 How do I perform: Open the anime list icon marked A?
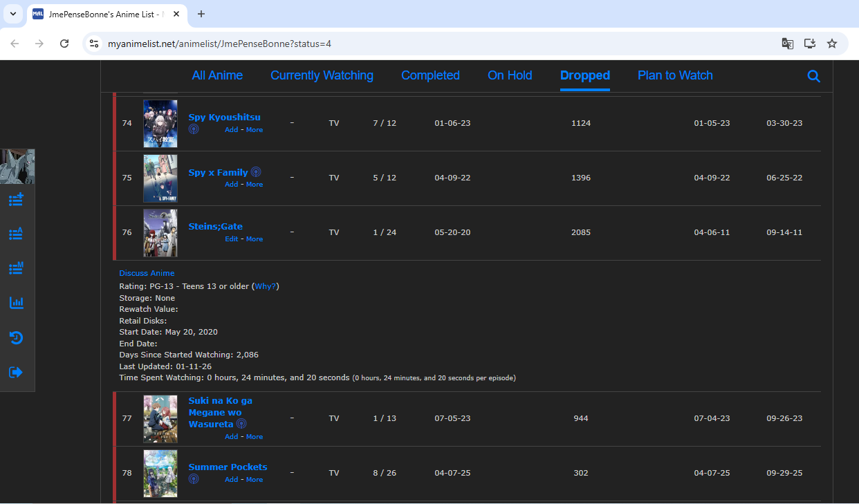(x=16, y=234)
